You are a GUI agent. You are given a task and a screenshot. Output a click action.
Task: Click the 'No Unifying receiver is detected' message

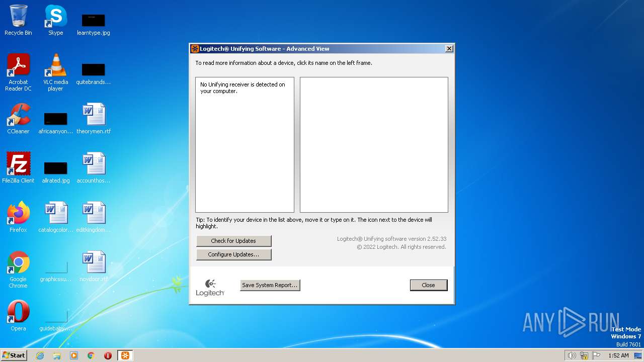click(243, 88)
